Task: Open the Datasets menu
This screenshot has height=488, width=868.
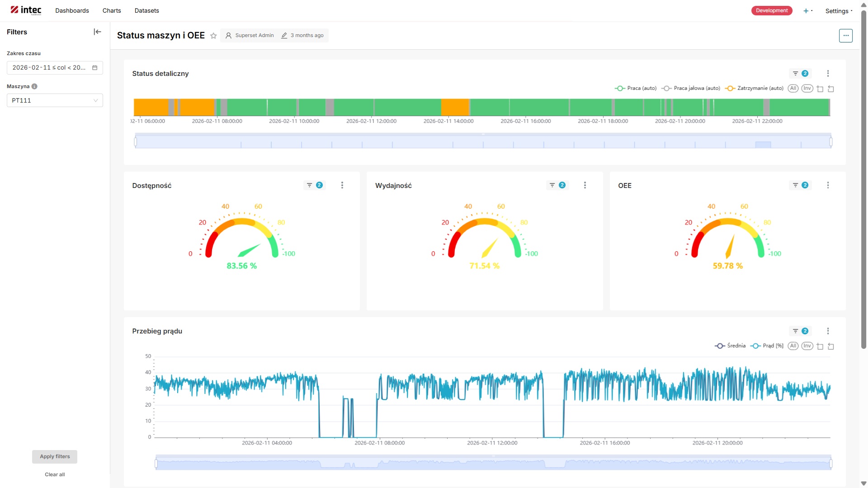Action: pos(146,10)
